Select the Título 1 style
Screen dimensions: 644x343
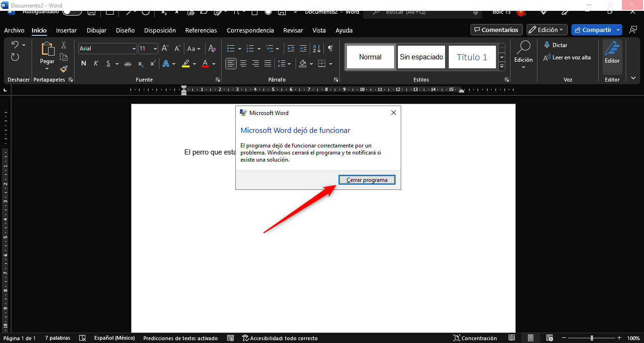point(472,57)
